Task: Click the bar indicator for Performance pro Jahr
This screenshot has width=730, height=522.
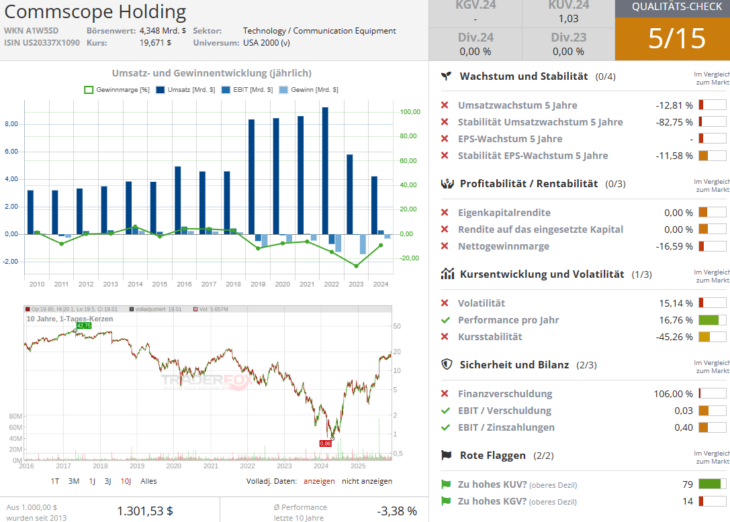Action: coord(710,320)
